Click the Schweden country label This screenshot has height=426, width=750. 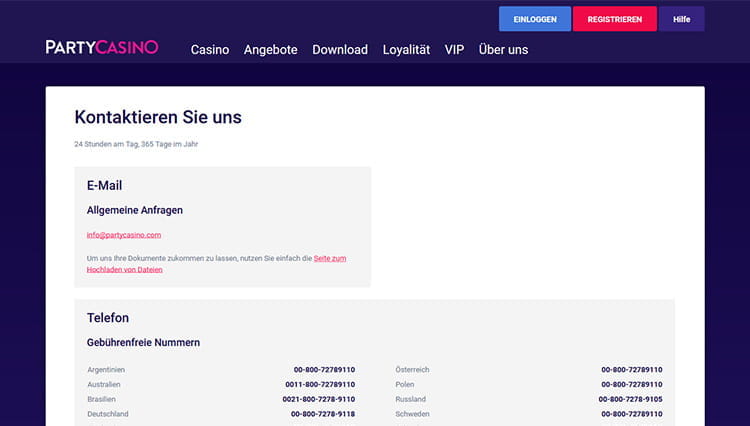(412, 414)
